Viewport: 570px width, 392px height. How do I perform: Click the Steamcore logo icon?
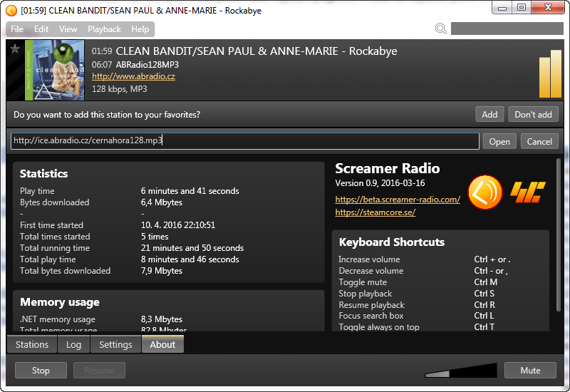coord(528,192)
